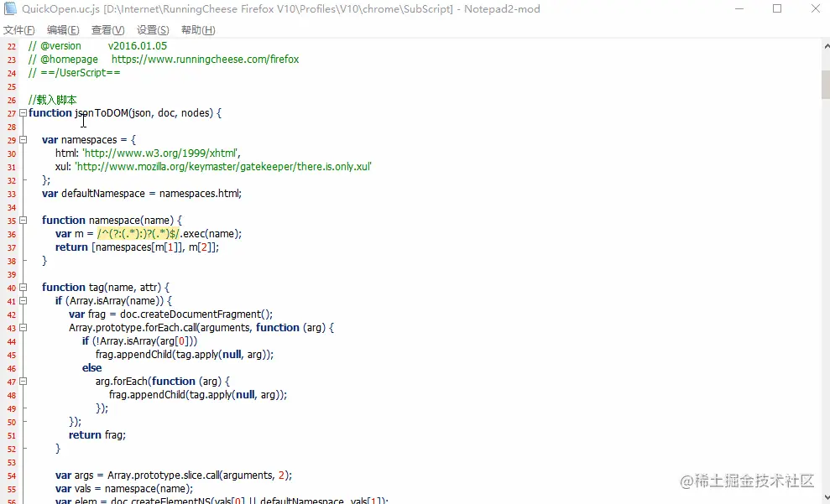Collapse the jsonToDOM function fold on line 27
This screenshot has height=504, width=830.
(x=23, y=113)
